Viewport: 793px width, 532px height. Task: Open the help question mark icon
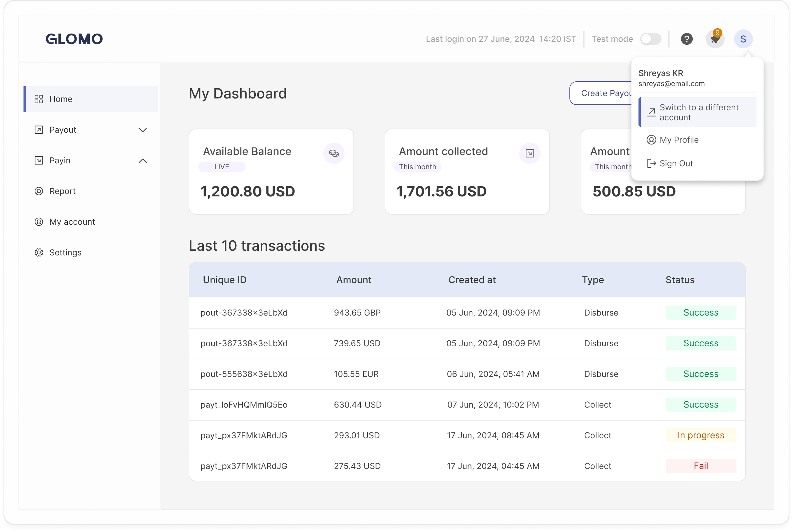(686, 39)
